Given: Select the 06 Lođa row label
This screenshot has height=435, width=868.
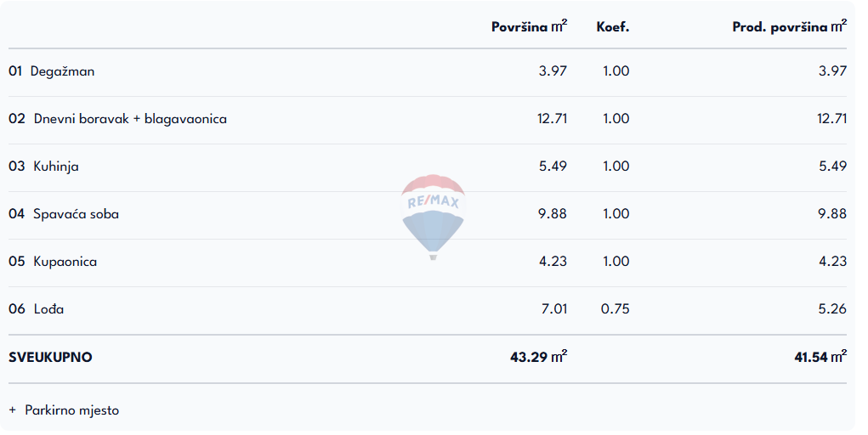Looking at the screenshot, I should 37,309.
